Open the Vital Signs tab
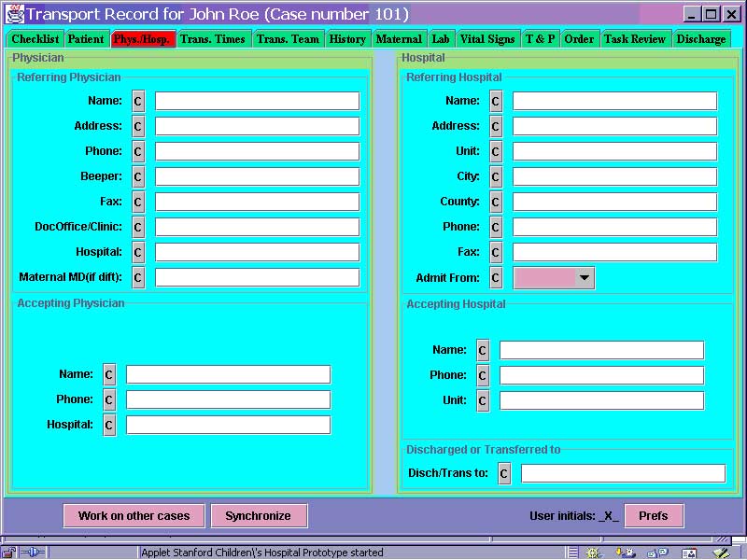Image resolution: width=747 pixels, height=560 pixels. click(487, 39)
